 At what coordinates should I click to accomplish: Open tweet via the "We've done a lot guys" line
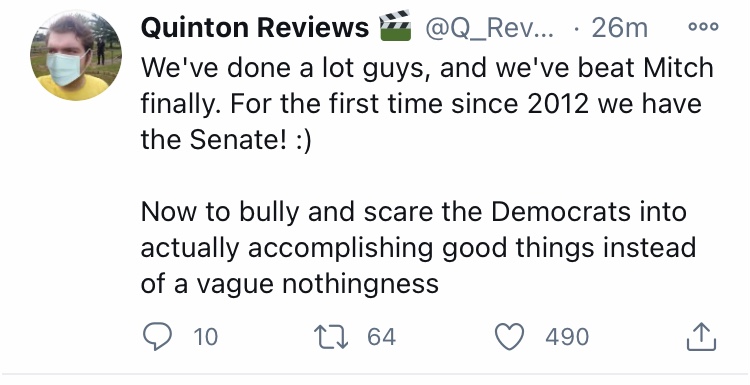point(427,68)
